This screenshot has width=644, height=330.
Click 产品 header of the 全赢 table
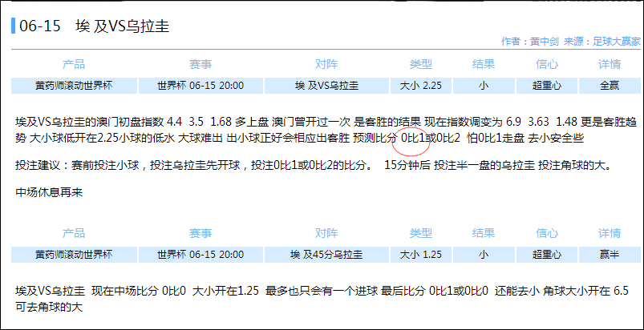[74, 64]
